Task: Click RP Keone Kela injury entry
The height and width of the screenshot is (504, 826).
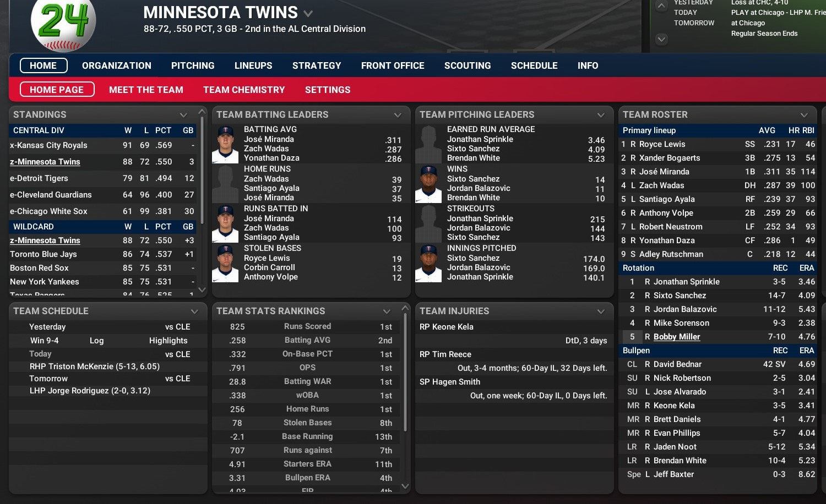Action: 447,327
